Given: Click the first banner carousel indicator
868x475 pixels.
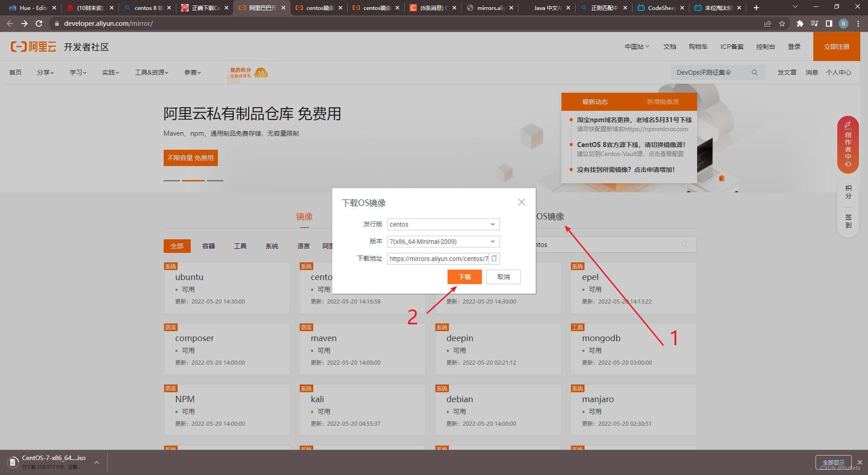Looking at the screenshot, I should (172, 180).
